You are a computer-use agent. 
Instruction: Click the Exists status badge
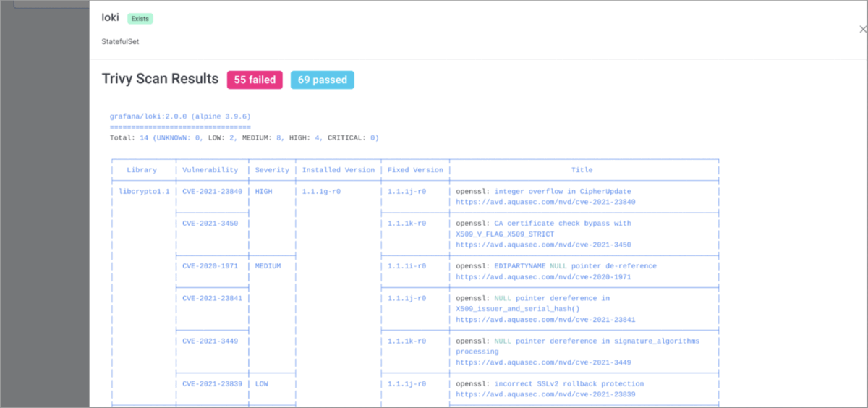(x=140, y=18)
